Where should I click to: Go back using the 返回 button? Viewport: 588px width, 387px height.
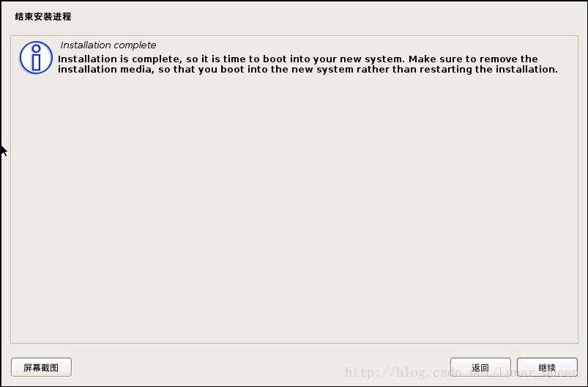pyautogui.click(x=480, y=367)
